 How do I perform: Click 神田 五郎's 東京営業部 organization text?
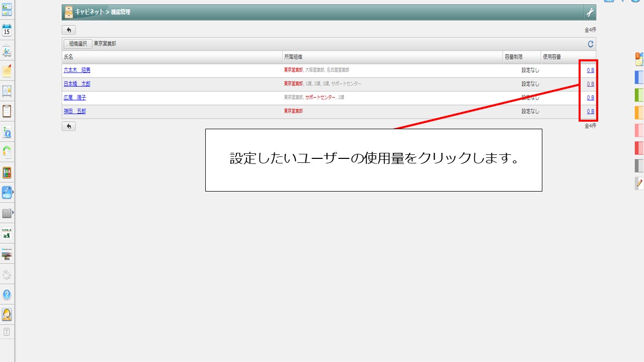click(x=293, y=111)
